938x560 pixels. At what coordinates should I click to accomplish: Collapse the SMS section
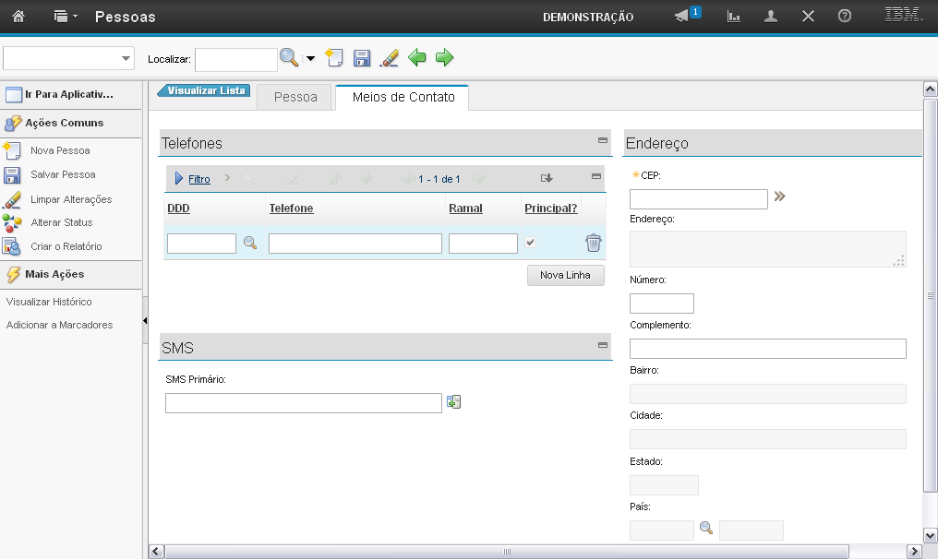pos(603,345)
